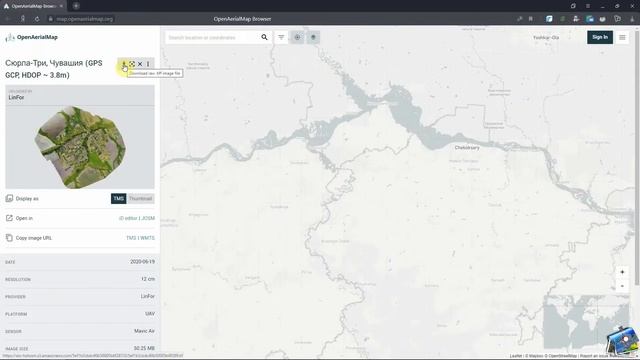Download the raw tif image file

[x=124, y=64]
